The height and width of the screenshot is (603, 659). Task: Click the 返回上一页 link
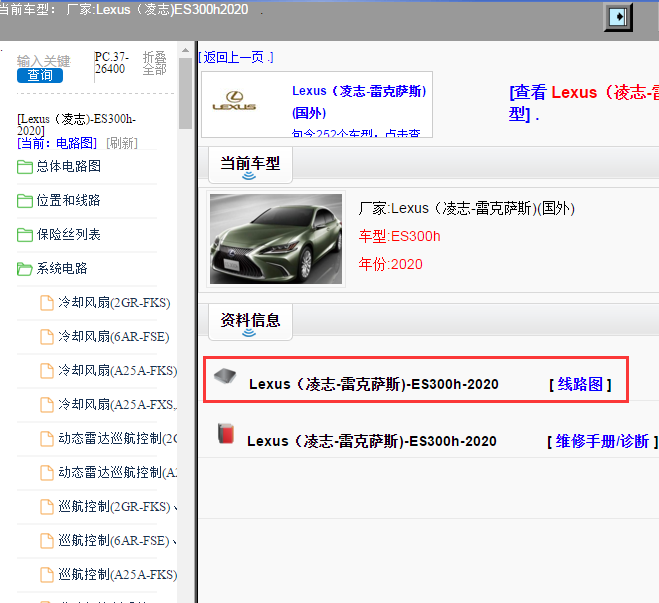(236, 57)
